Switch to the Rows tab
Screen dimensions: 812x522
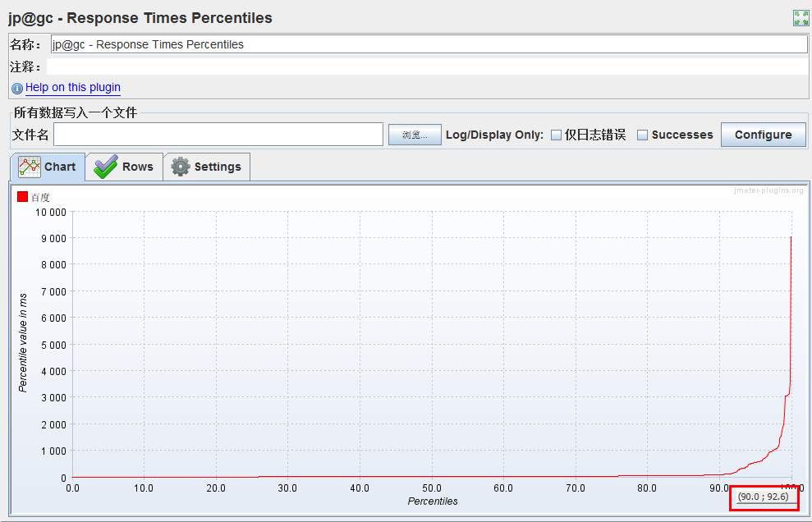(x=124, y=167)
